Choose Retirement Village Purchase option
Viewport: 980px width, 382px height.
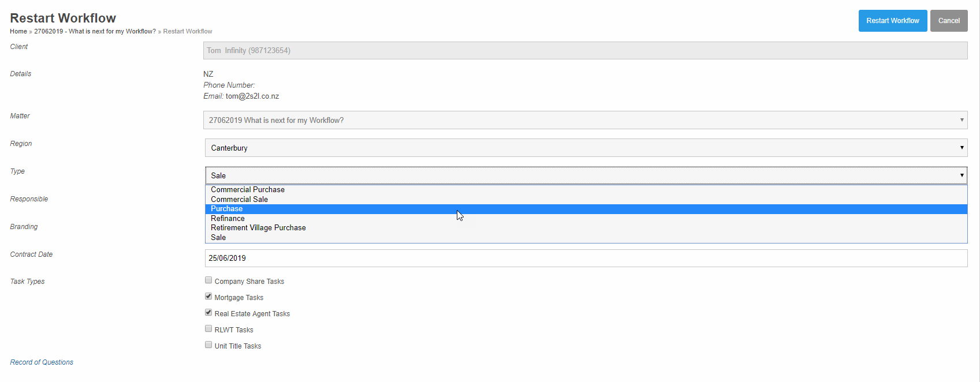[x=258, y=228]
